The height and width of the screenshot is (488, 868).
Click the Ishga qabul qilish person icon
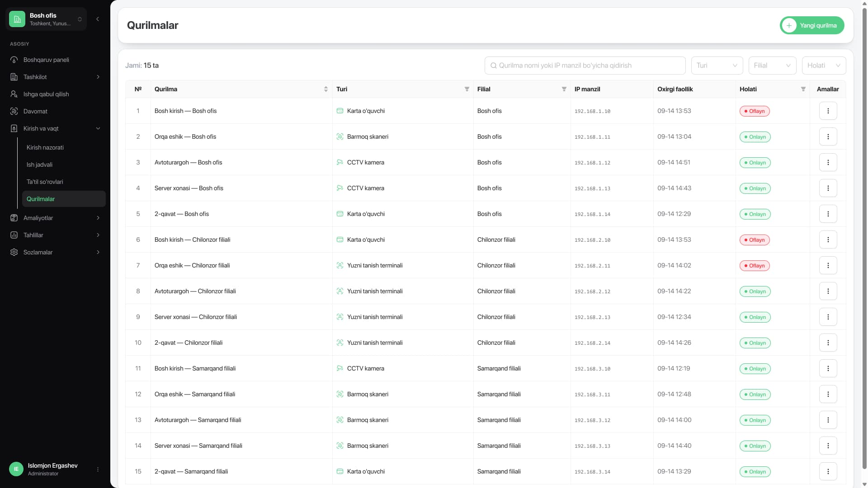coord(14,94)
